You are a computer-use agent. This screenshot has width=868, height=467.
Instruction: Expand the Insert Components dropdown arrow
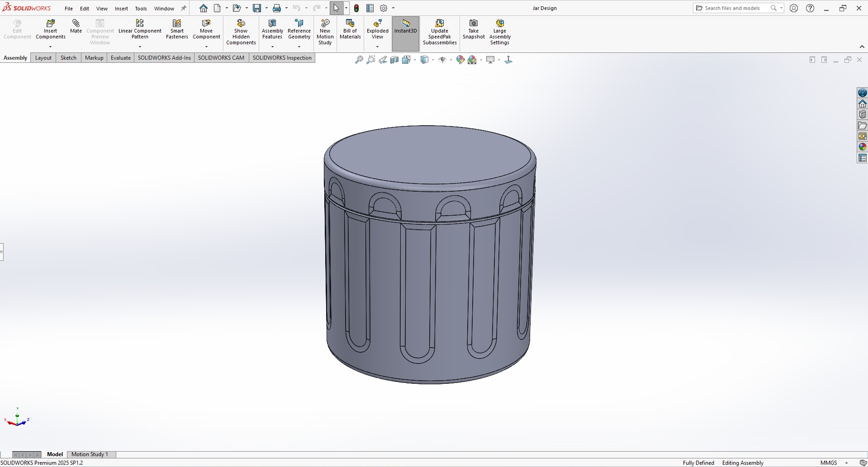click(x=50, y=47)
